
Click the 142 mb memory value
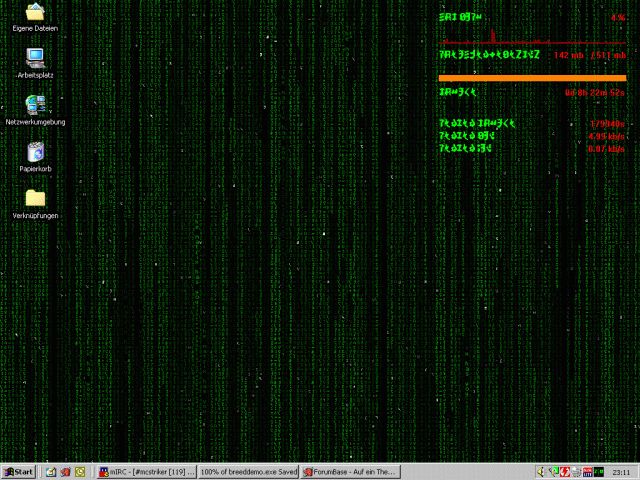tap(568, 55)
